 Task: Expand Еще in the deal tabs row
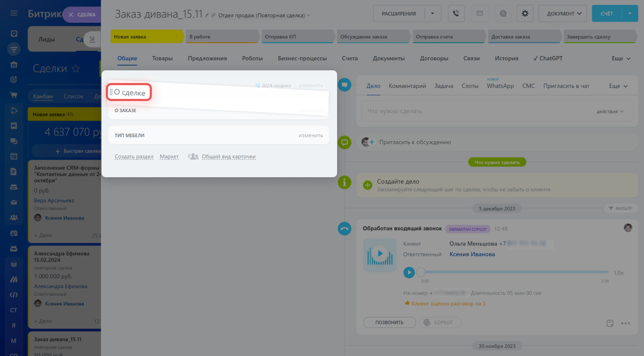tap(621, 59)
